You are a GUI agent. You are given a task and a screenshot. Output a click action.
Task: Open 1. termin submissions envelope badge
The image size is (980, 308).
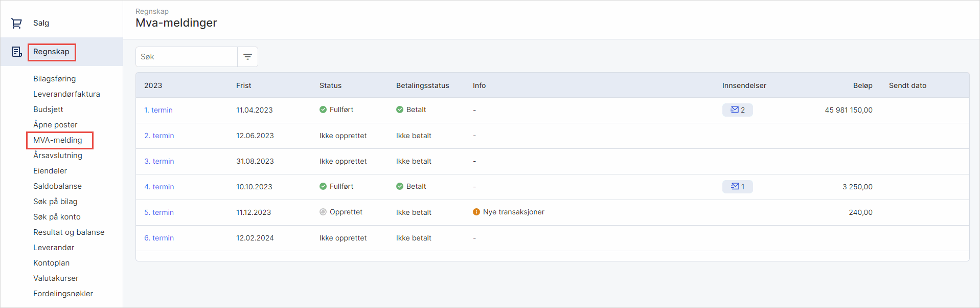tap(737, 110)
